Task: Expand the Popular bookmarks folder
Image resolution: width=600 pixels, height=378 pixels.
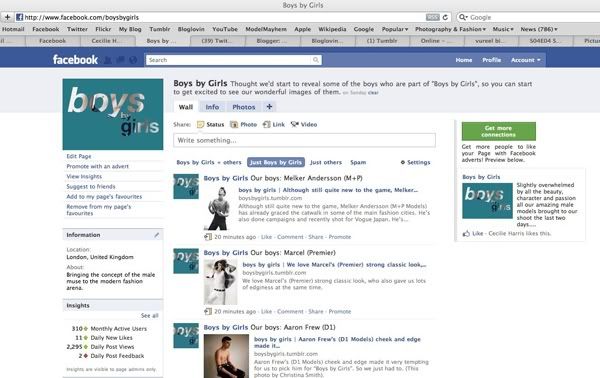Action: [395, 29]
